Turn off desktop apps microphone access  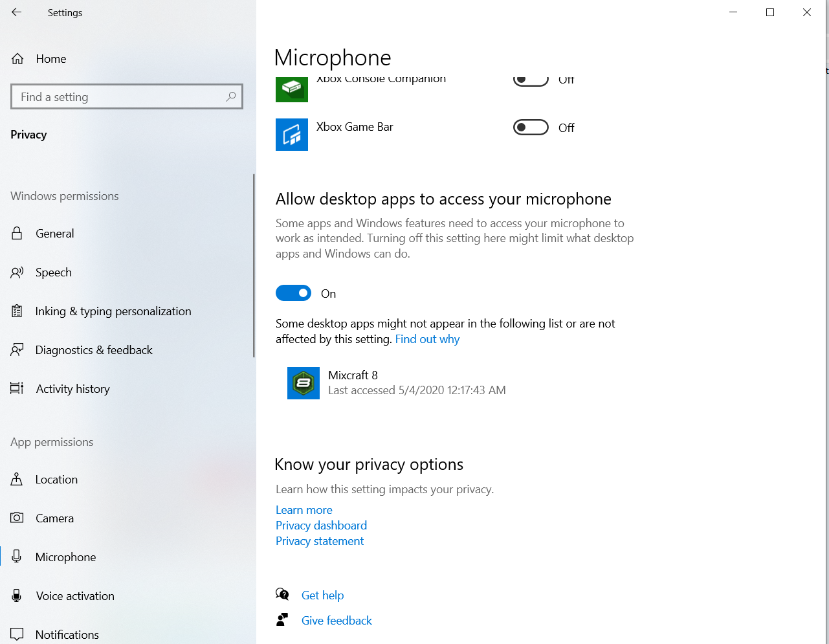[293, 293]
